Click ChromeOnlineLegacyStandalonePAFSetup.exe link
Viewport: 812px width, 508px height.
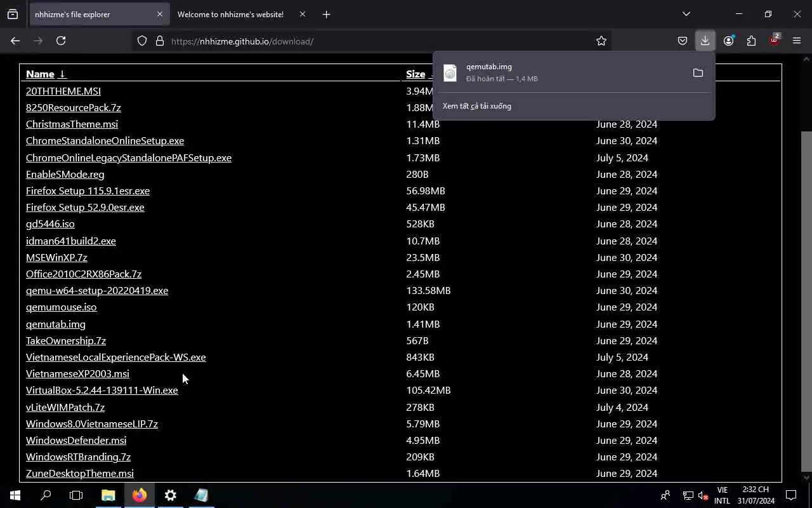point(129,157)
